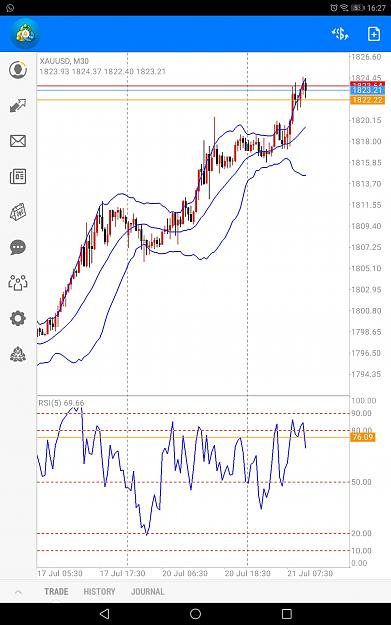This screenshot has width=391, height=625.
Task: Tap the 1820.15 price axis label
Action: coord(366,120)
